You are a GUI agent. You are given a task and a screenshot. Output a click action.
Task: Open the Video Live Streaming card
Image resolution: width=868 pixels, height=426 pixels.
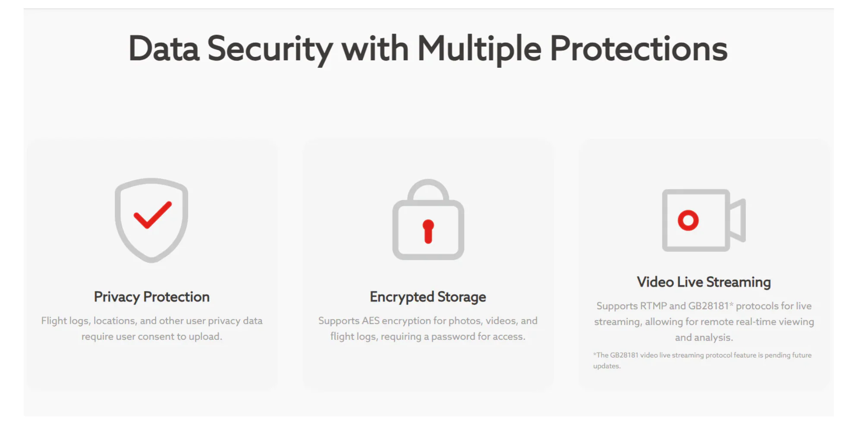click(x=704, y=264)
